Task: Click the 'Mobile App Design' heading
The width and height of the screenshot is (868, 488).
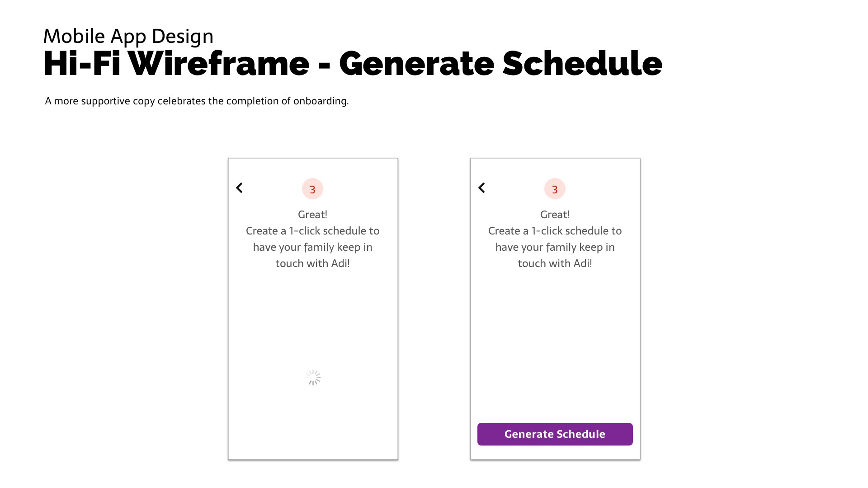Action: click(x=128, y=36)
